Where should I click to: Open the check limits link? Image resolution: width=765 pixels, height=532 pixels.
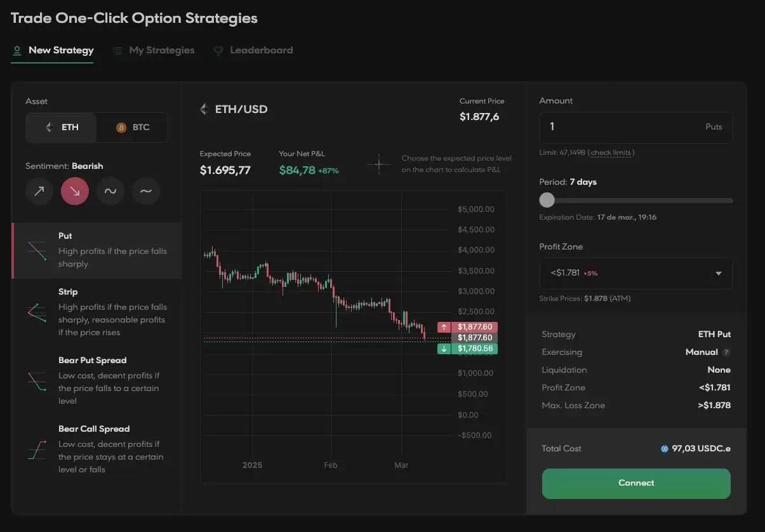point(611,152)
